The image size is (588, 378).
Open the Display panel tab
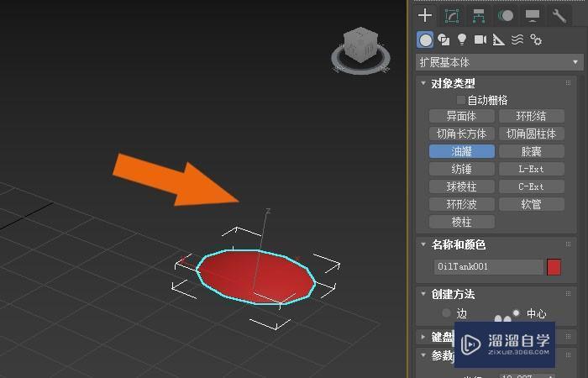click(532, 16)
